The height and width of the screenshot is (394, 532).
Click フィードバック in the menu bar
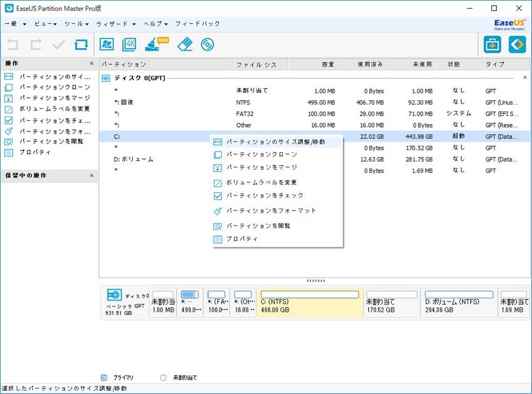tap(197, 24)
